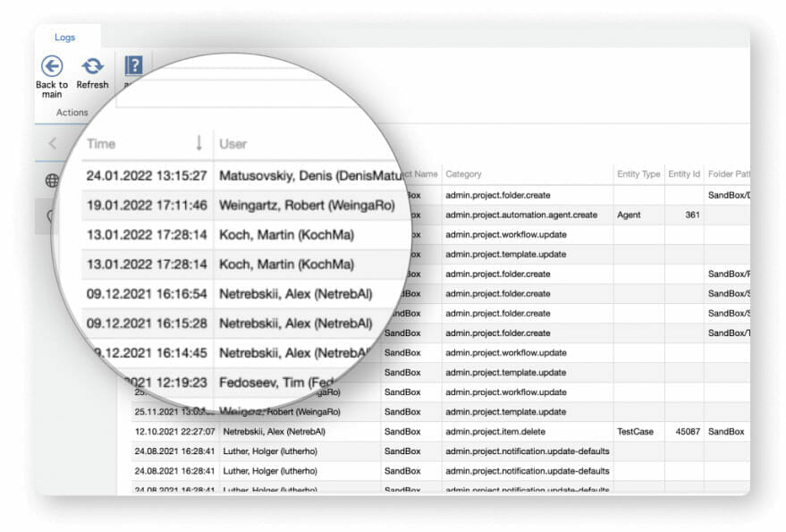Collapse the left sidebar with the chevron
786x532 pixels.
(x=51, y=143)
